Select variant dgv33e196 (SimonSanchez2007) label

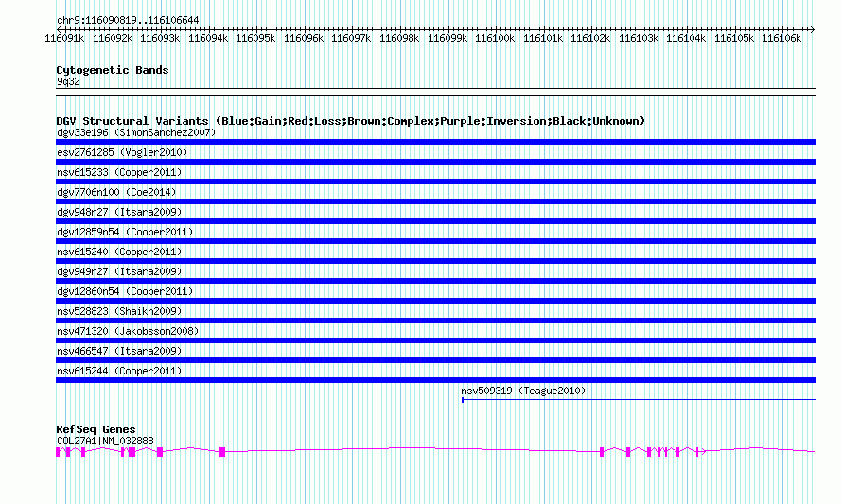tap(136, 132)
